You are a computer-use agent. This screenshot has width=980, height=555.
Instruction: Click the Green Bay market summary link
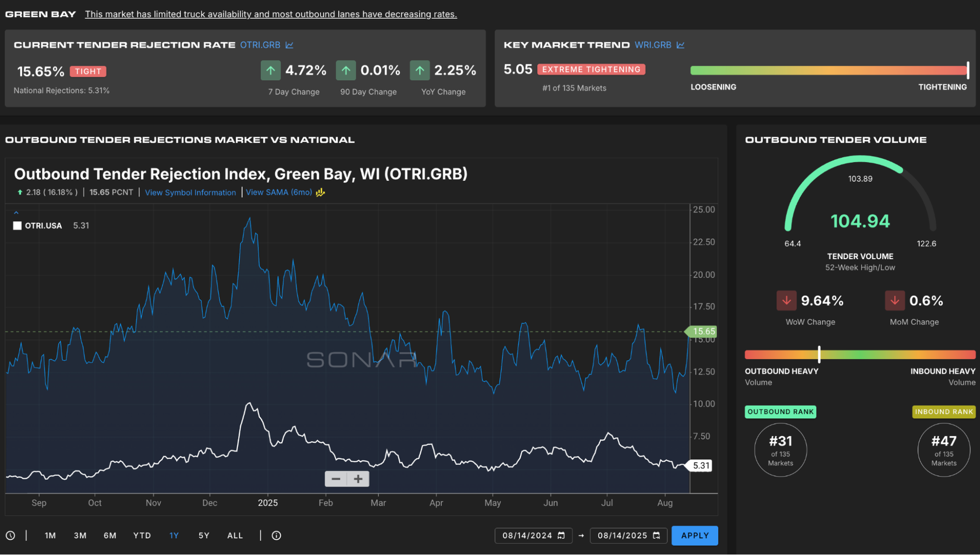[271, 14]
